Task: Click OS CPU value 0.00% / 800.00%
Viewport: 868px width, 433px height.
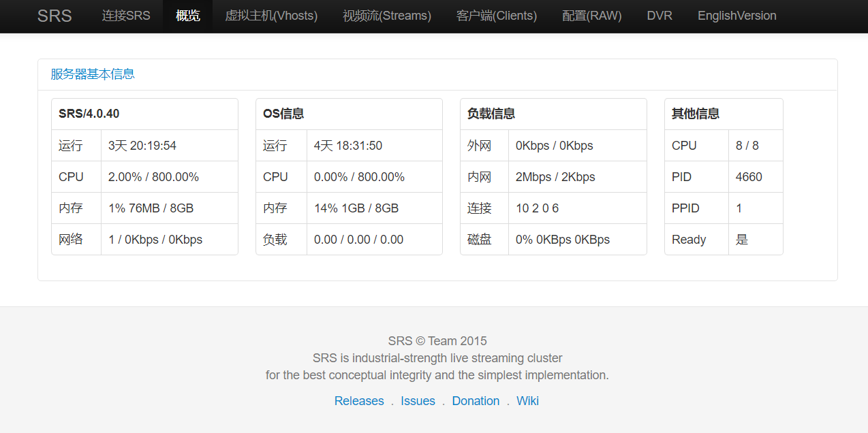Action: tap(359, 177)
